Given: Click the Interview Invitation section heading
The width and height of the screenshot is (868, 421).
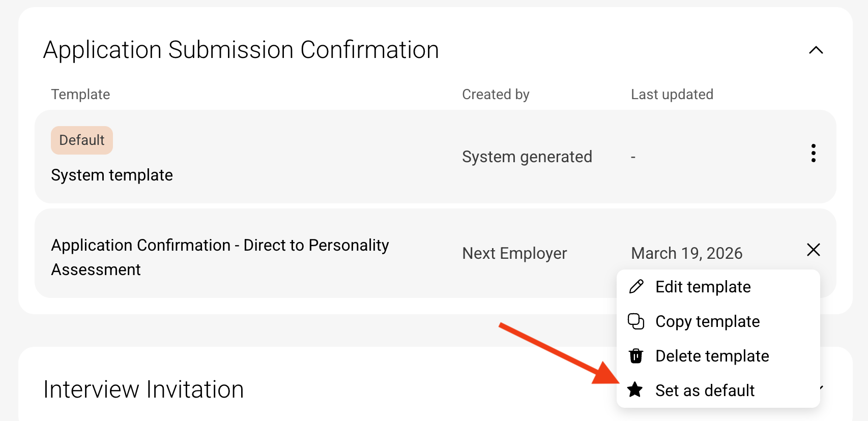Looking at the screenshot, I should (143, 389).
